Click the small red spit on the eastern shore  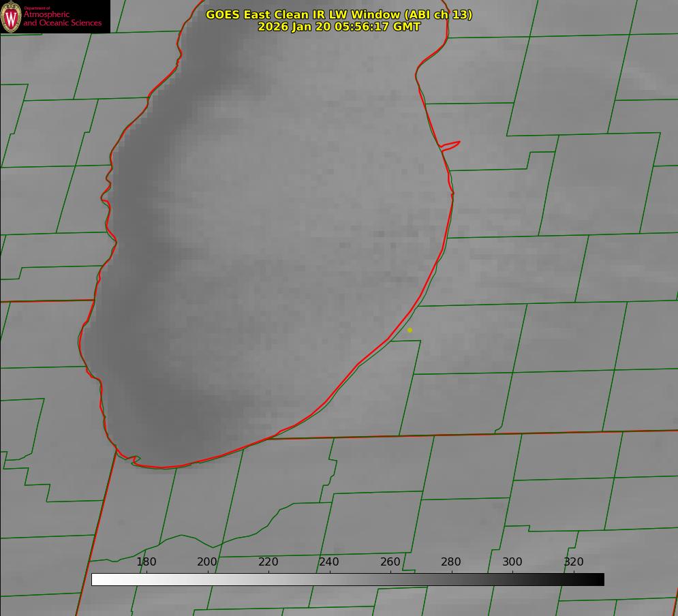[x=451, y=144]
